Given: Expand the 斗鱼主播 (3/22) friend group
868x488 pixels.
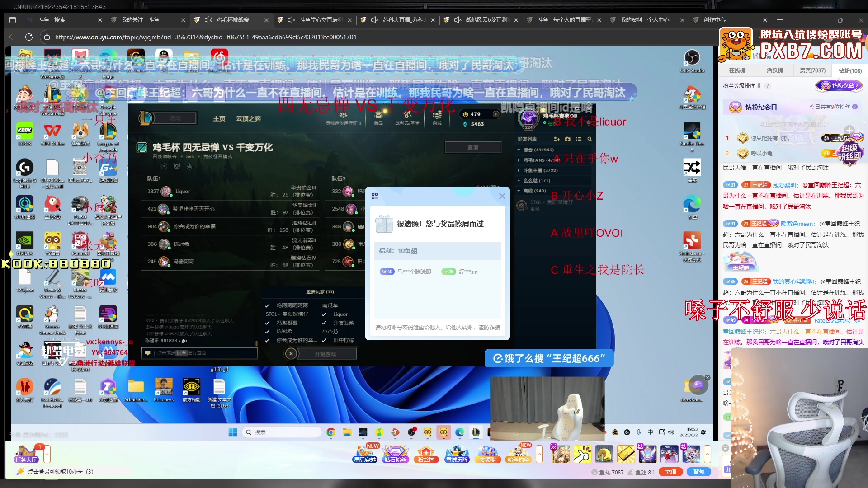Looking at the screenshot, I should 519,170.
